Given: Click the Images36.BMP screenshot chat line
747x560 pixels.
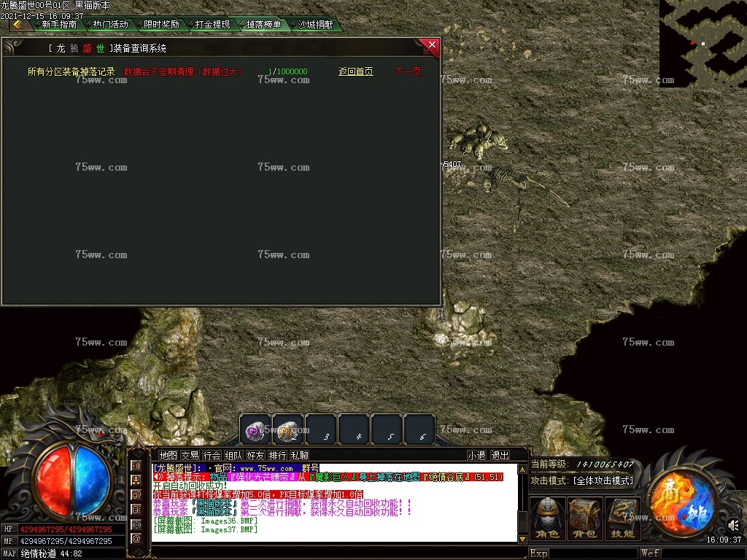Looking at the screenshot, I should pyautogui.click(x=205, y=521).
